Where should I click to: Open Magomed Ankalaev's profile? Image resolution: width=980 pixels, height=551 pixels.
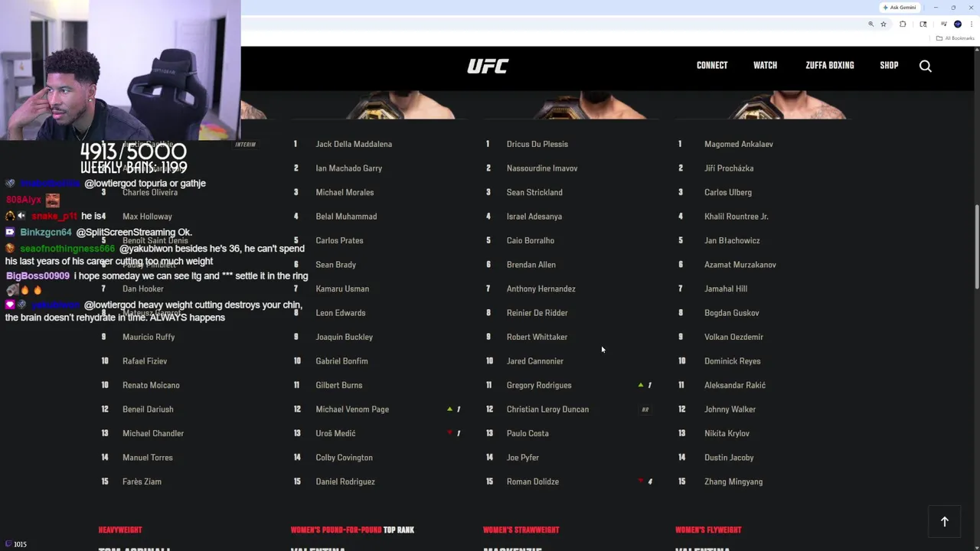pos(738,144)
